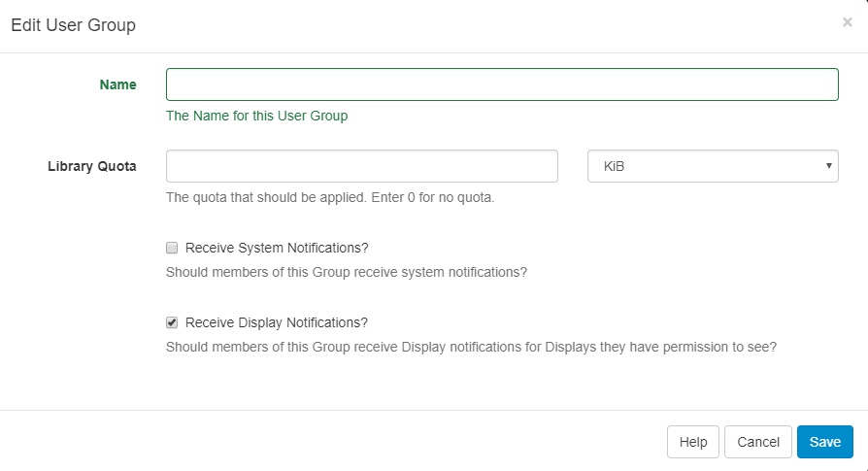Click the system notifications description text
868x471 pixels.
click(346, 272)
